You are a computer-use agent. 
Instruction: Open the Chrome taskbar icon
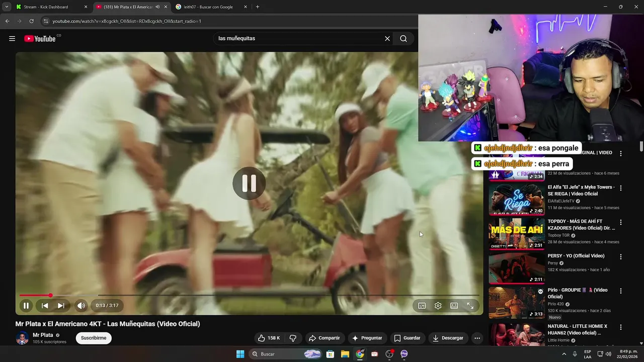tap(360, 354)
